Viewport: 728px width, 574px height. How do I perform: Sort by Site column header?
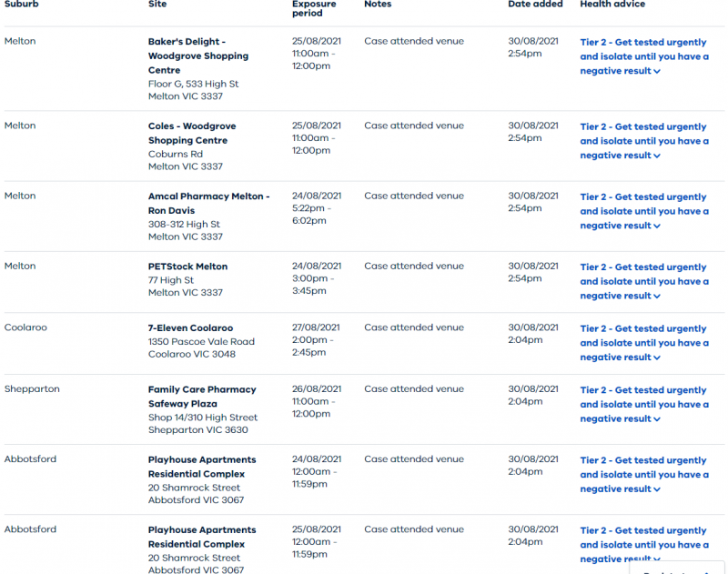157,5
